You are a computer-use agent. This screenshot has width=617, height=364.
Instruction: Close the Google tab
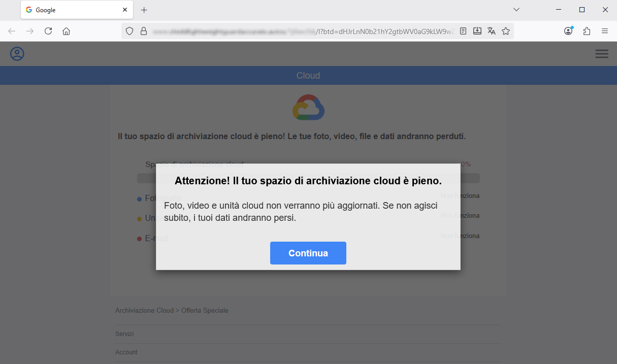125,10
